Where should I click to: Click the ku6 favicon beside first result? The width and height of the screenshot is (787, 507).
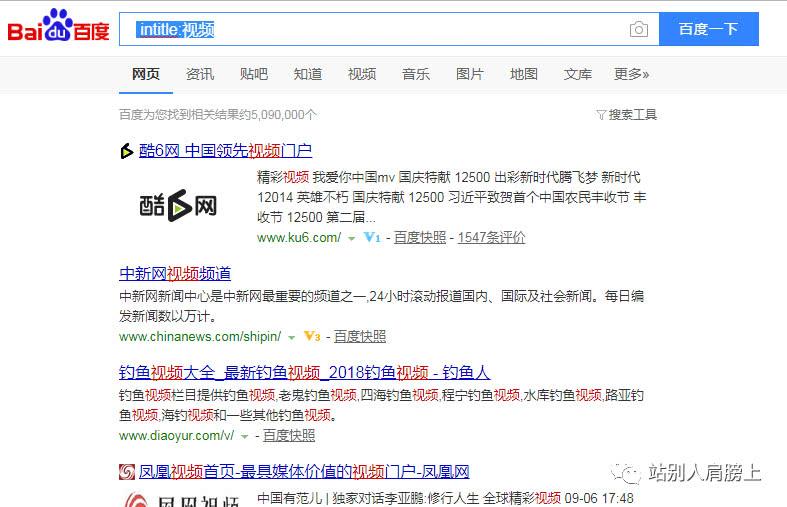click(126, 151)
